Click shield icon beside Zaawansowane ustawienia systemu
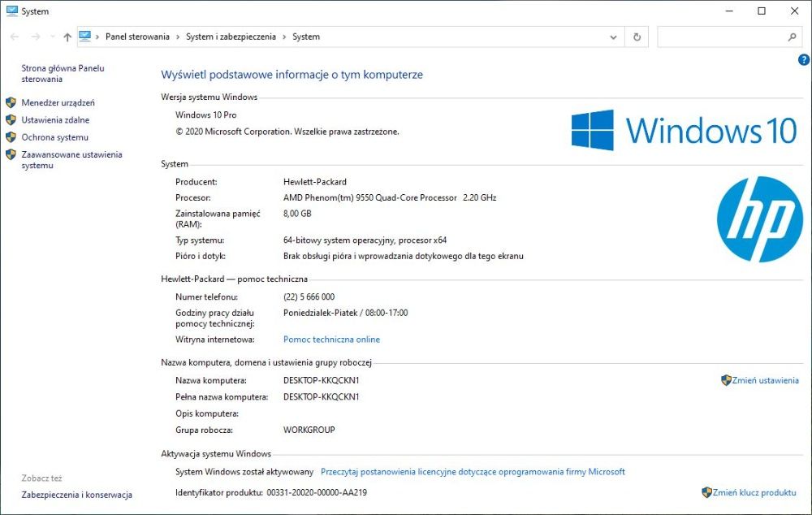Screen dimensions: 812x515 11,154
